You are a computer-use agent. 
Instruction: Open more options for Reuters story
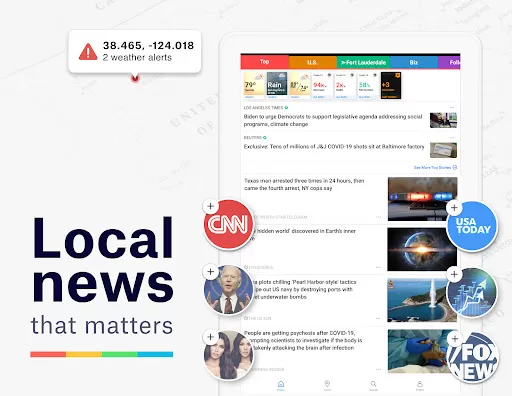[452, 137]
